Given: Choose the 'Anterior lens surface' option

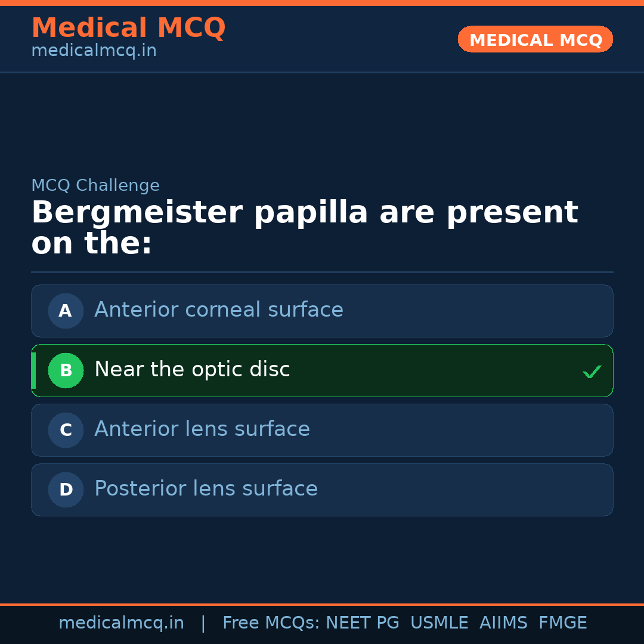Looking at the screenshot, I should point(202,429).
